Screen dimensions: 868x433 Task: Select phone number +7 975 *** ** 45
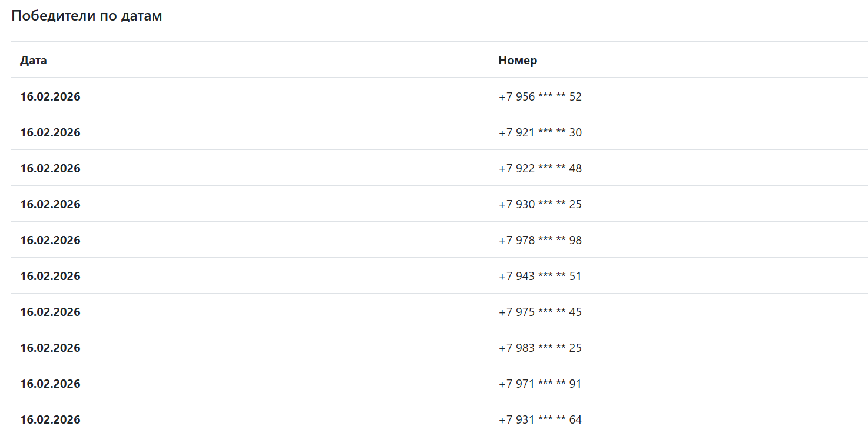(x=540, y=312)
